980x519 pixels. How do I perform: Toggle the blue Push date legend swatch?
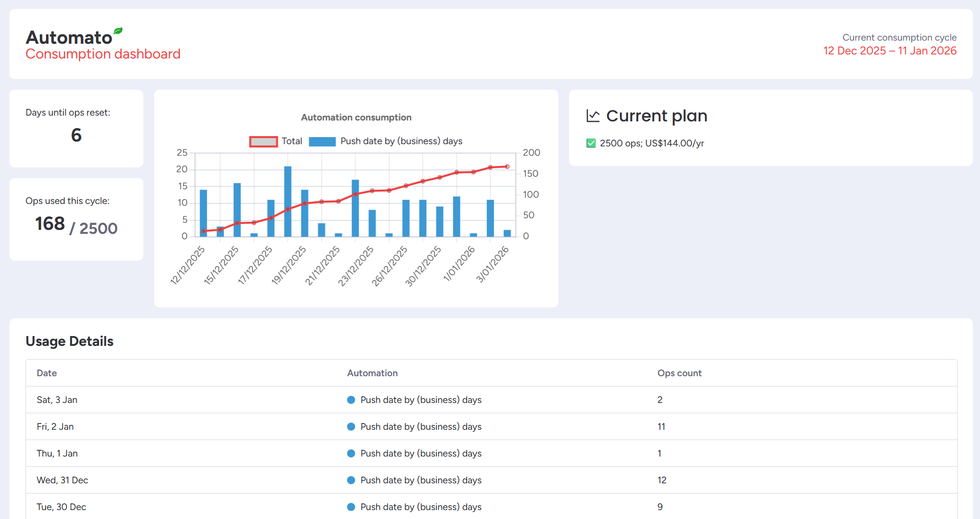pos(322,141)
